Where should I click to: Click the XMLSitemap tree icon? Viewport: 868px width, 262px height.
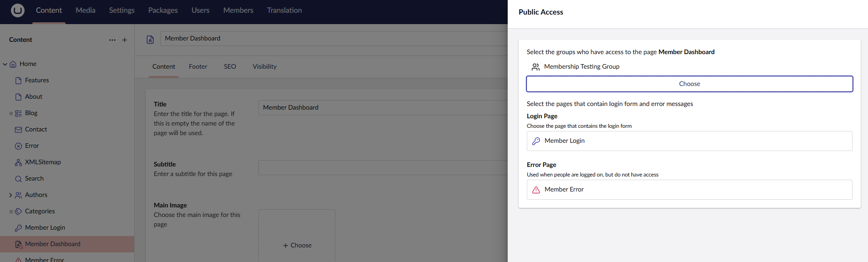tap(18, 162)
